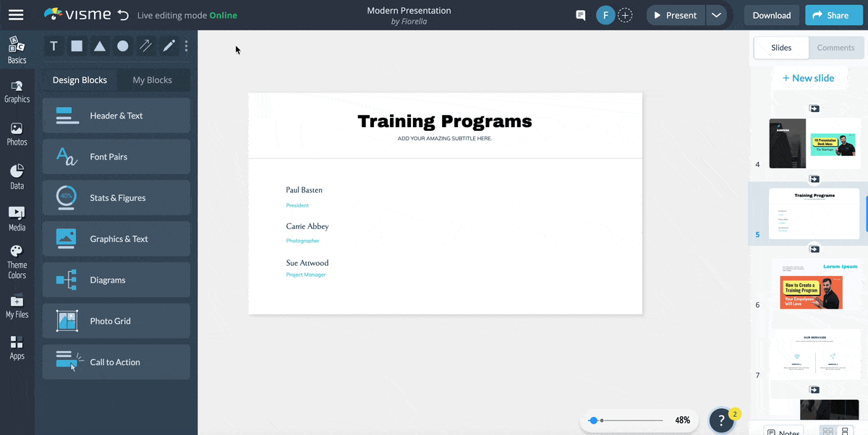This screenshot has height=435, width=868.
Task: Click the Share button
Action: point(831,15)
